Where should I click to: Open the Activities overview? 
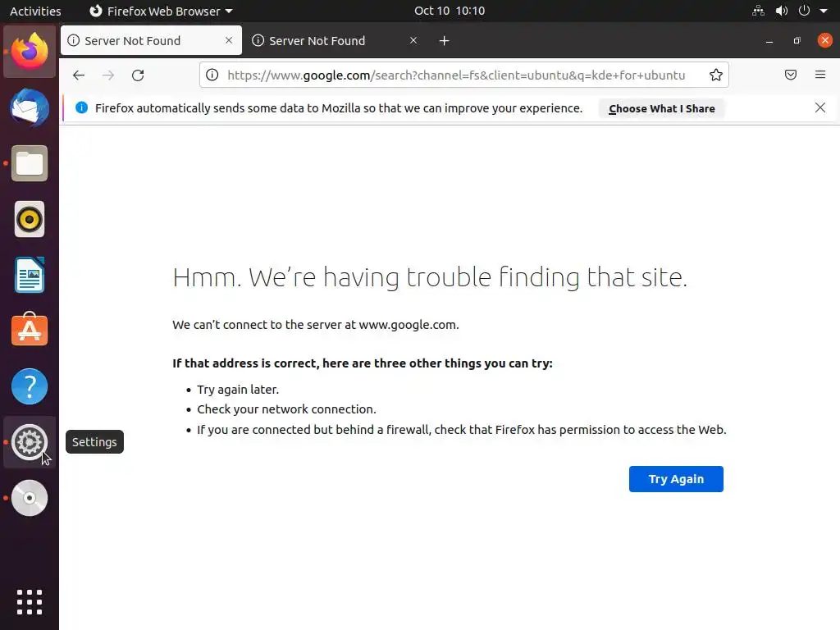(35, 11)
